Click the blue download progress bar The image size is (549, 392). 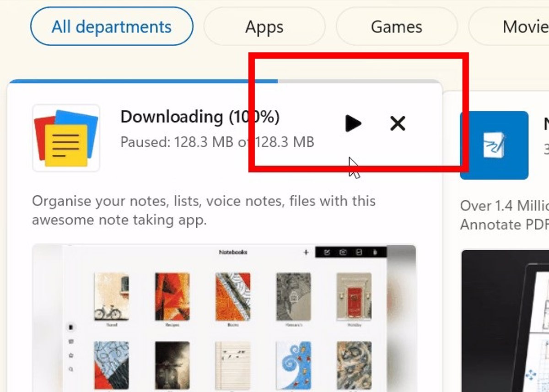[x=143, y=81]
